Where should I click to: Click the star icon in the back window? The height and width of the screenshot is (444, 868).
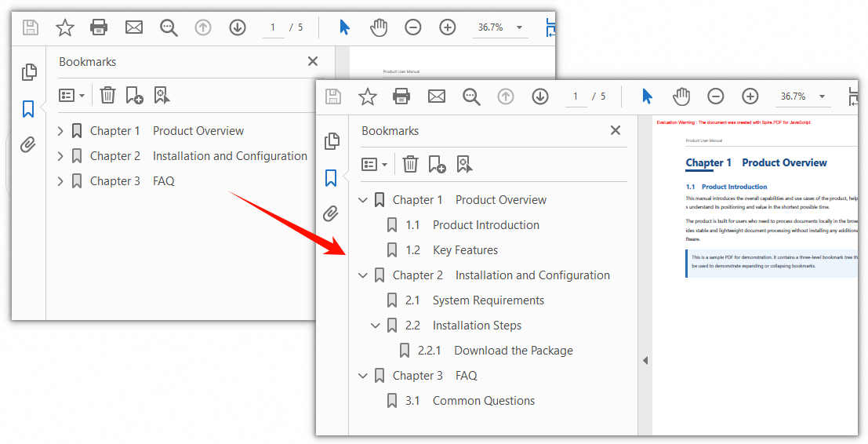coord(65,27)
